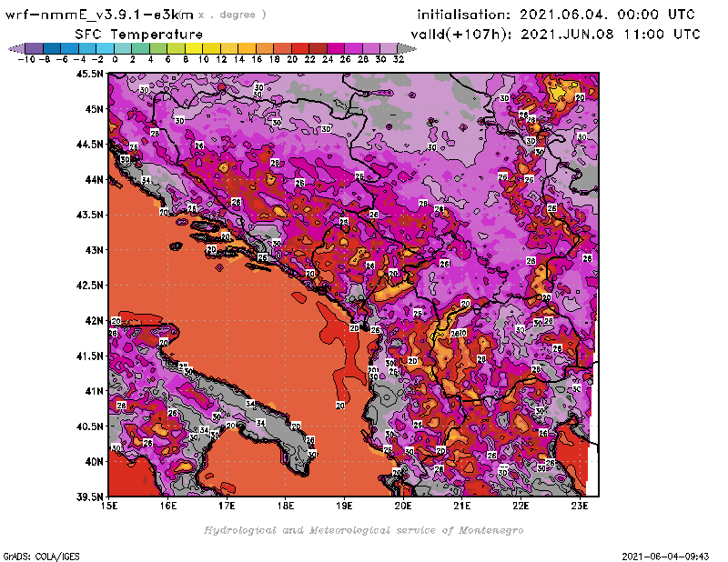The height and width of the screenshot is (562, 728).
Task: Pick legend swatch between -8 and -6
Action: click(52, 49)
